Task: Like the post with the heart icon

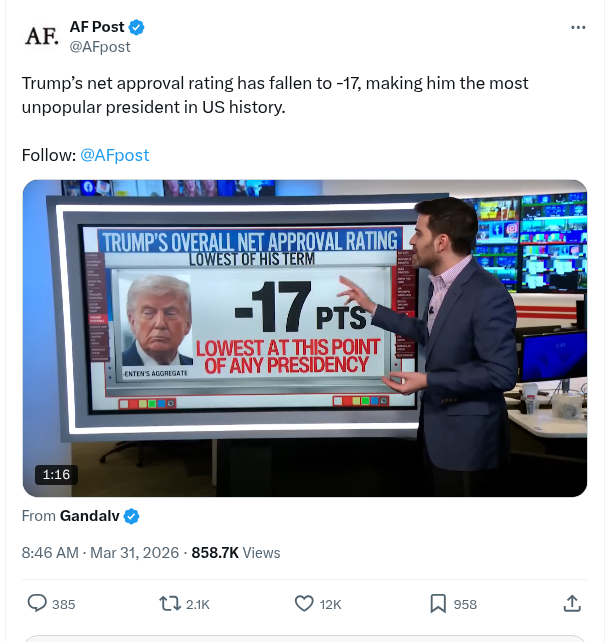Action: coord(304,603)
